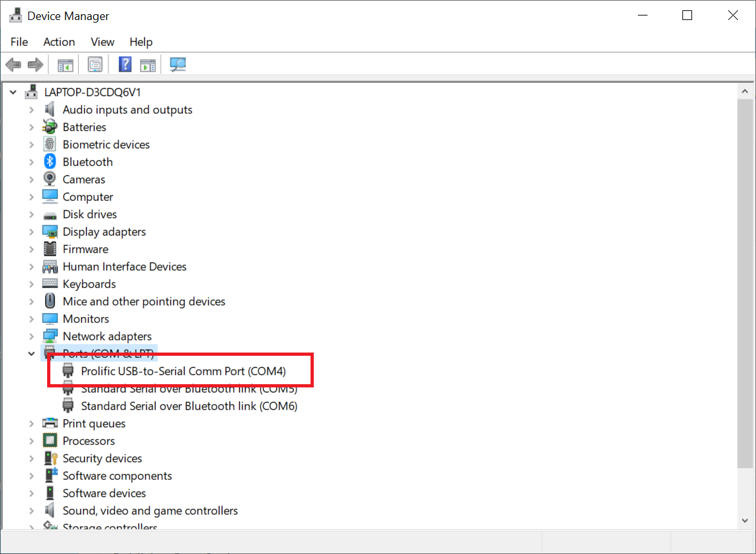Click the vertical scrollbar down arrow
The width and height of the screenshot is (756, 554).
click(744, 520)
